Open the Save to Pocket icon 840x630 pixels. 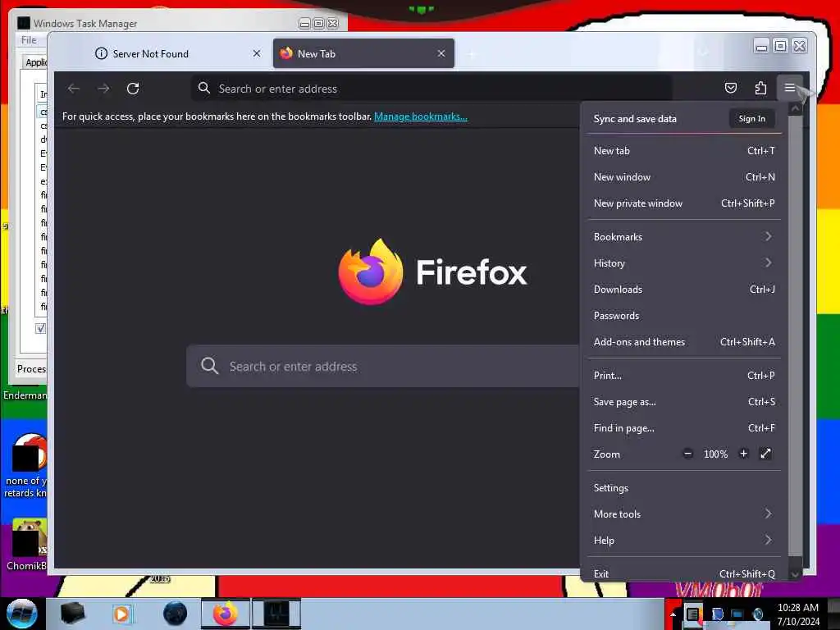pos(731,88)
